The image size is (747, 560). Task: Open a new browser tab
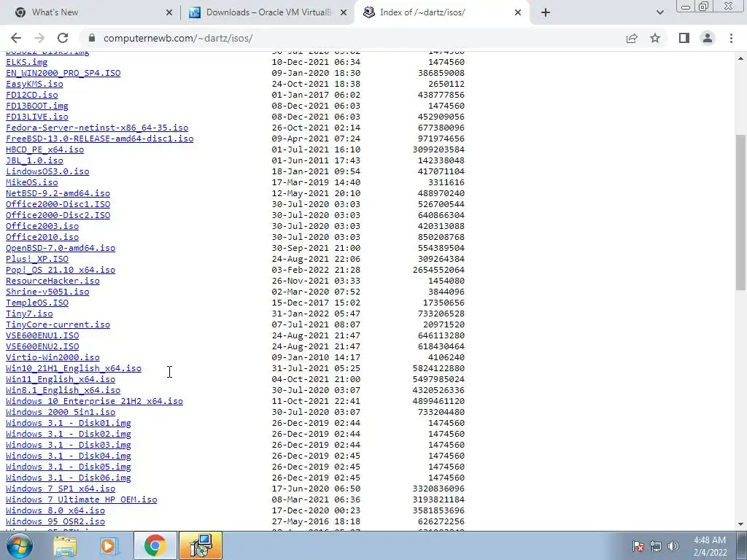546,12
